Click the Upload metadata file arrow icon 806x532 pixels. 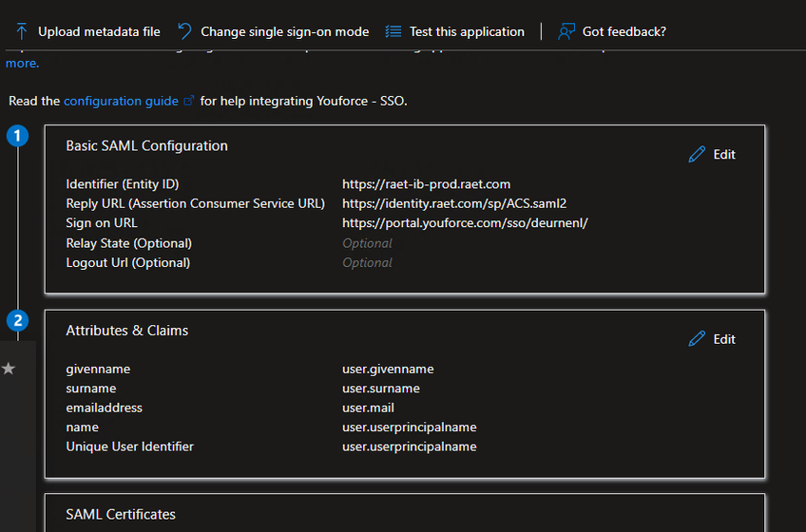coord(22,31)
